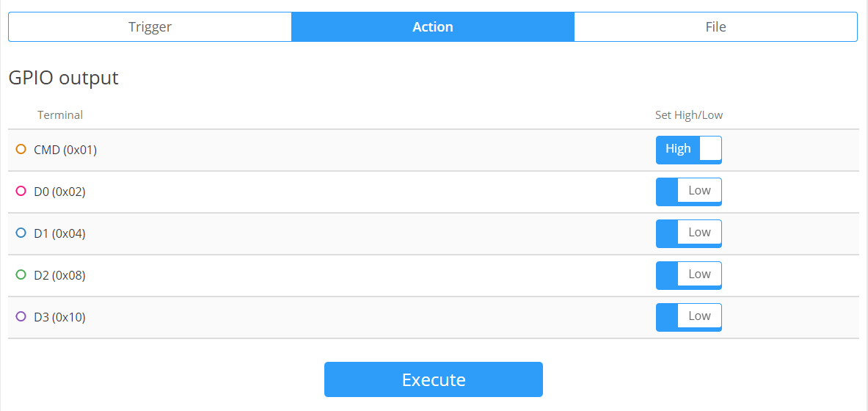Click the blue circle icon beside D1
The height and width of the screenshot is (411, 868).
pyautogui.click(x=21, y=233)
